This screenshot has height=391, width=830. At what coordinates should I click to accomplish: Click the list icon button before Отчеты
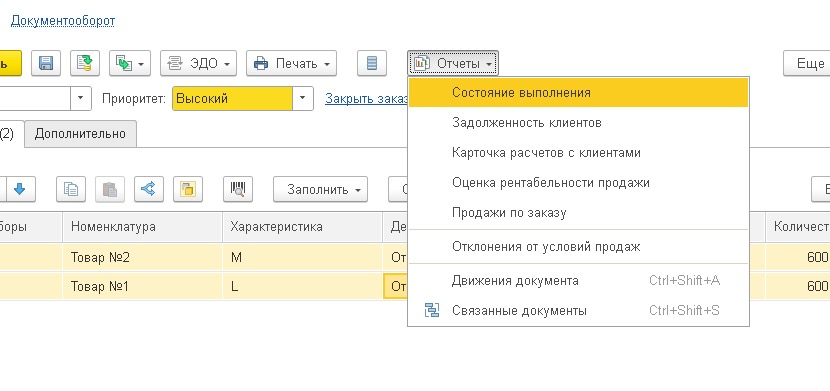pos(372,63)
